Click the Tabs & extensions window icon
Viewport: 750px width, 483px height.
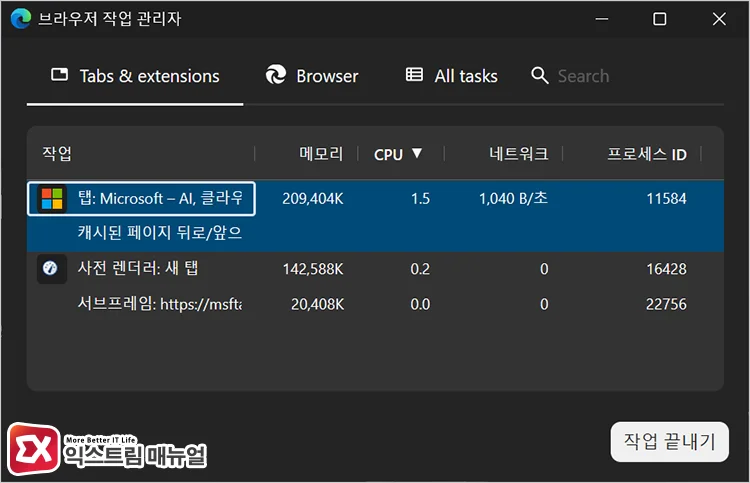59,74
